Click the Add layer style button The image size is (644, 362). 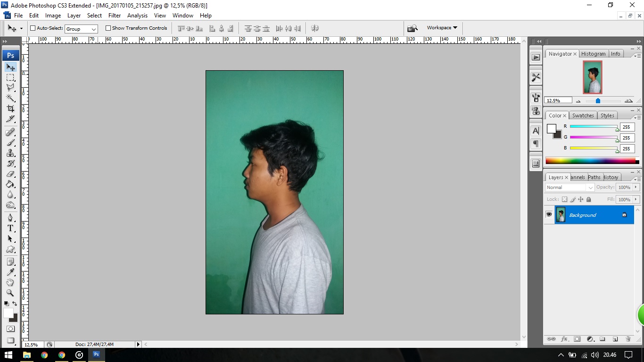tap(565, 339)
